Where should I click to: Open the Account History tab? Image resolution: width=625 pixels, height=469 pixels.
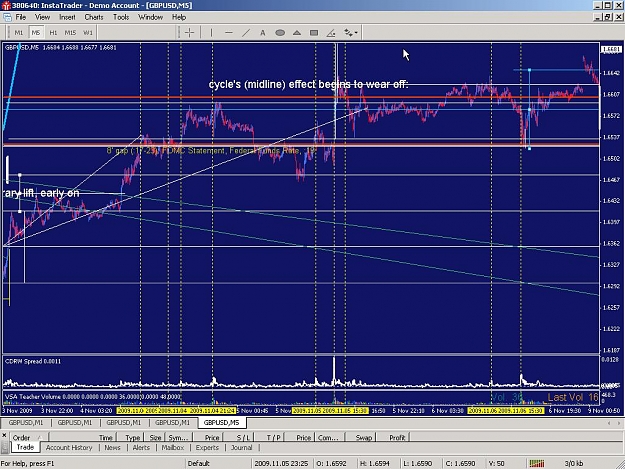pos(69,447)
